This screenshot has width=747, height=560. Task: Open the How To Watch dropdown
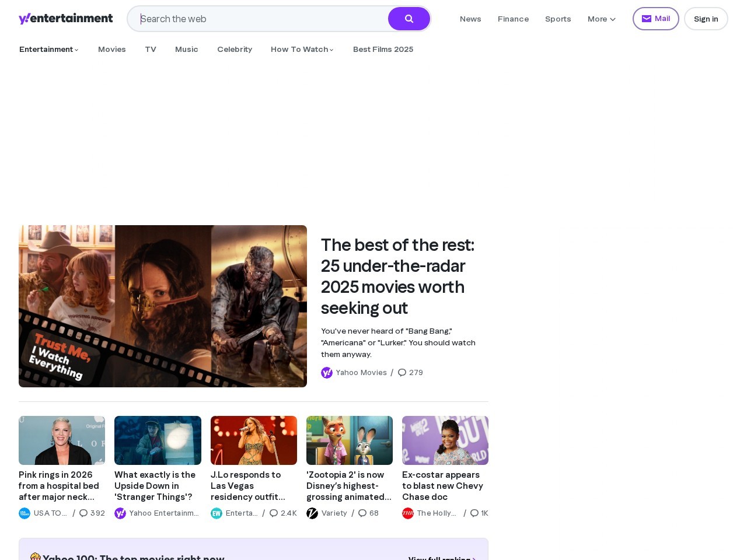pos(302,50)
